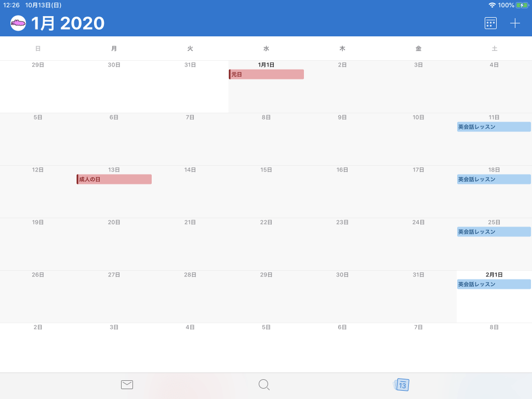Select the 31日 January day cell
Viewport: 532px width, 399px height.
click(x=418, y=296)
